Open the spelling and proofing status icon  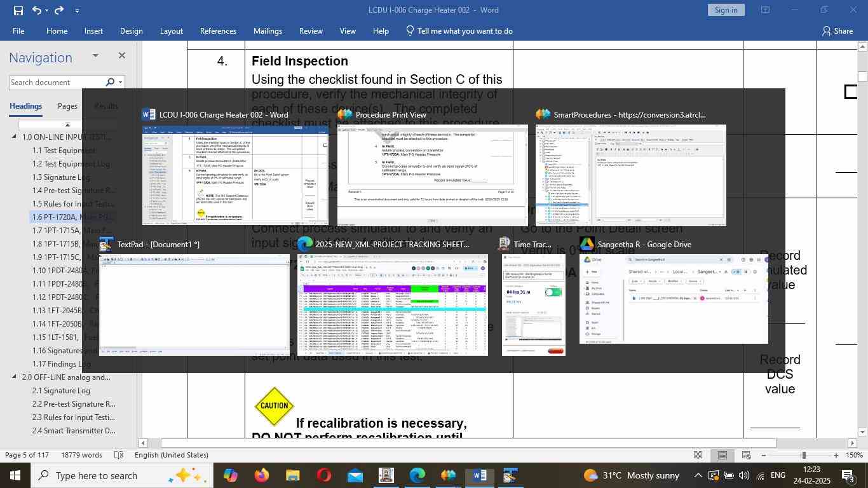point(119,455)
